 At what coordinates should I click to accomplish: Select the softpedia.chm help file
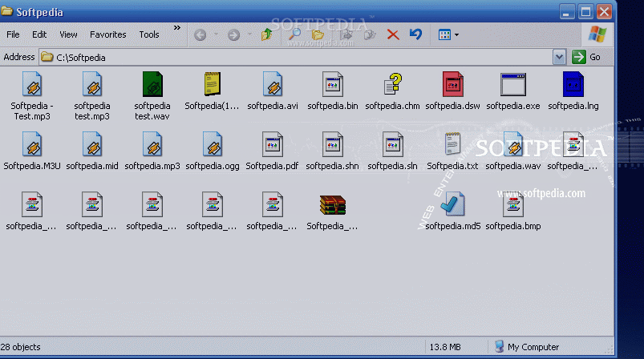(393, 91)
